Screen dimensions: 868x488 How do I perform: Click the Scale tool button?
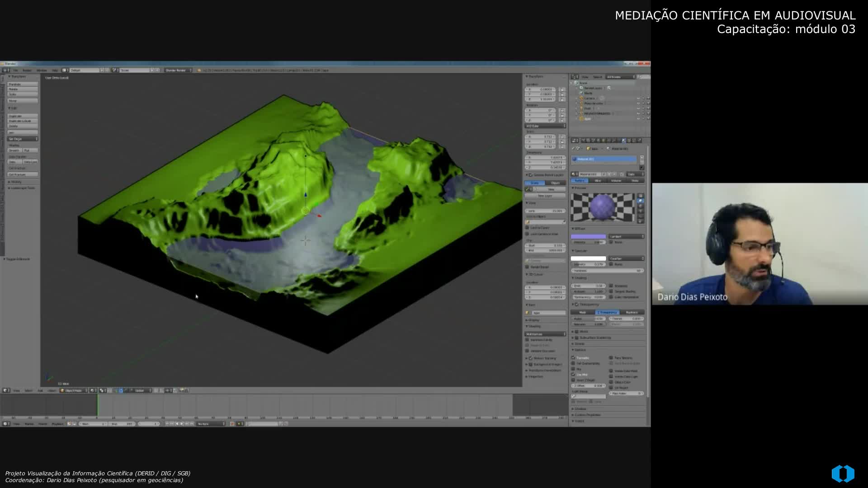(23, 94)
